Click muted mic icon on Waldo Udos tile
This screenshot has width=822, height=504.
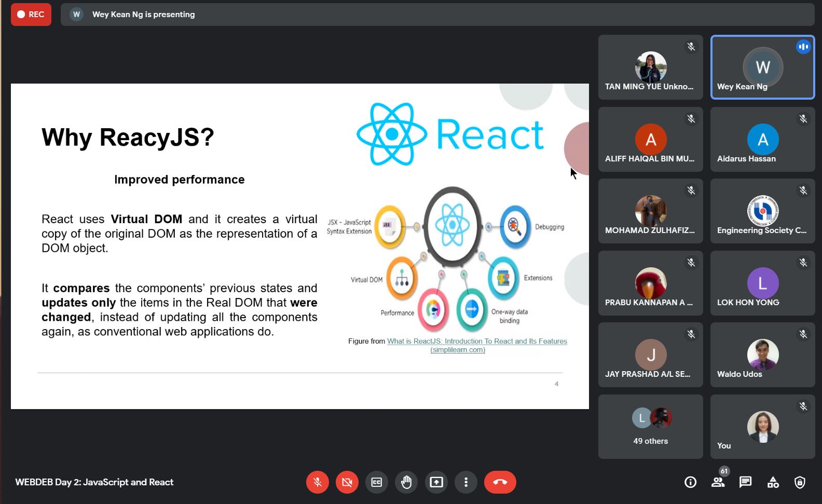click(803, 334)
